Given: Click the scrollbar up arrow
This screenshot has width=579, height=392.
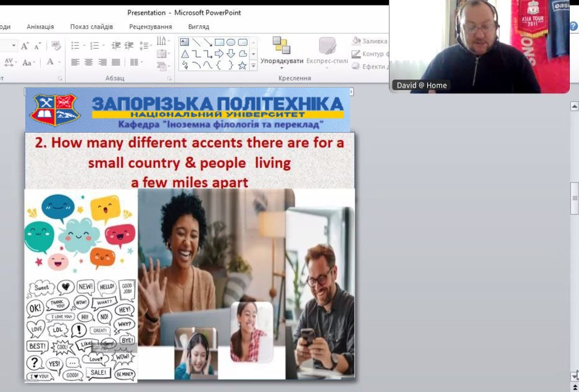Looking at the screenshot, I should (x=575, y=106).
